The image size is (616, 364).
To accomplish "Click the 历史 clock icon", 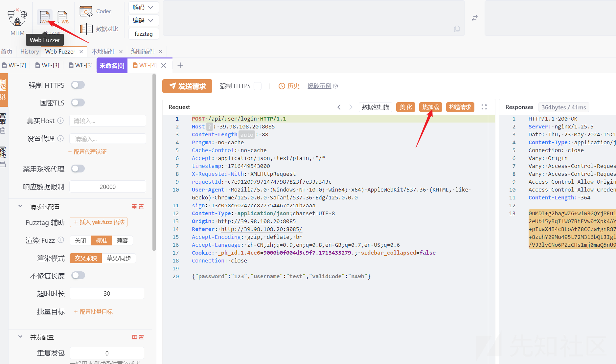I will [x=282, y=86].
